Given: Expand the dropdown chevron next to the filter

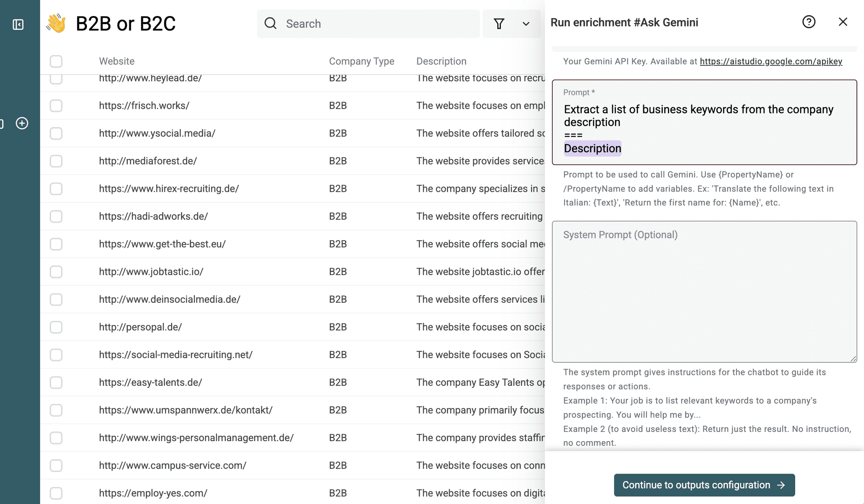Looking at the screenshot, I should point(526,24).
